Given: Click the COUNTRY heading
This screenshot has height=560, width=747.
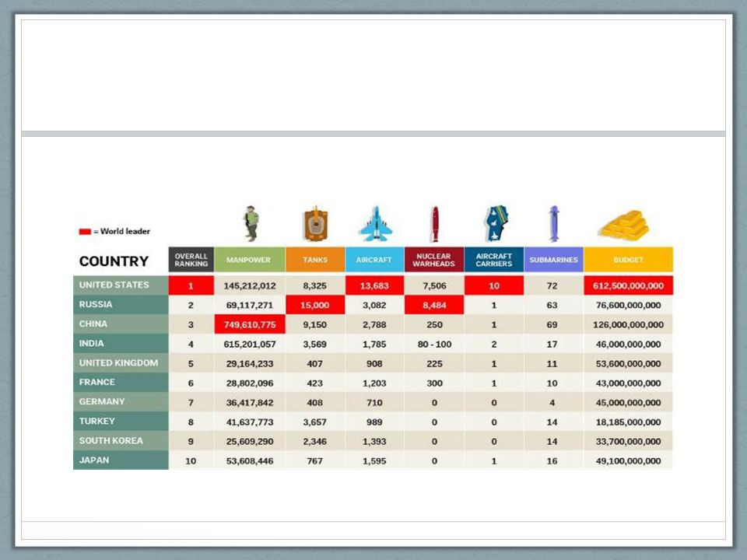Looking at the screenshot, I should coord(114,261).
